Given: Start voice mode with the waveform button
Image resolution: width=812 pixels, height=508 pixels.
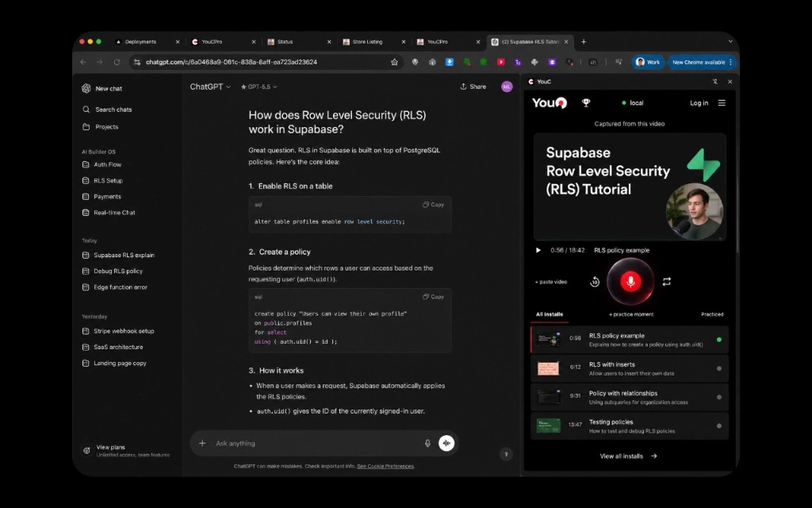Looking at the screenshot, I should pyautogui.click(x=446, y=443).
